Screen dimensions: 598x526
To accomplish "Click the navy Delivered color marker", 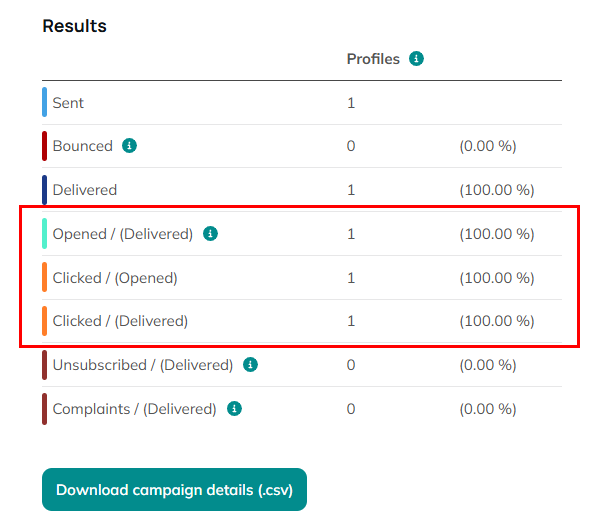I will (44, 190).
